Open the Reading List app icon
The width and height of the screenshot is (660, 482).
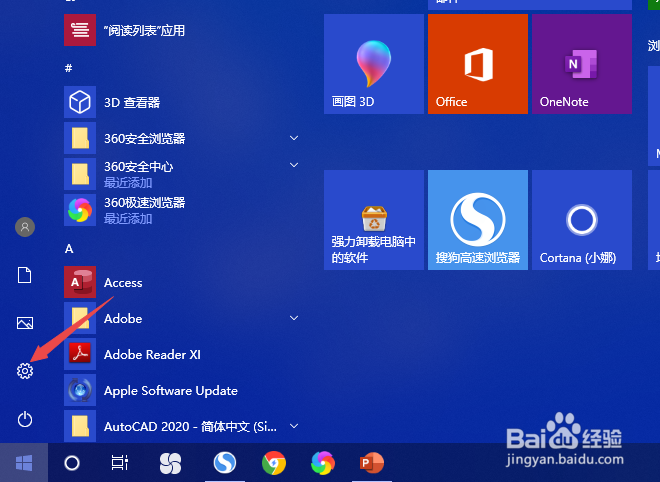coord(80,30)
